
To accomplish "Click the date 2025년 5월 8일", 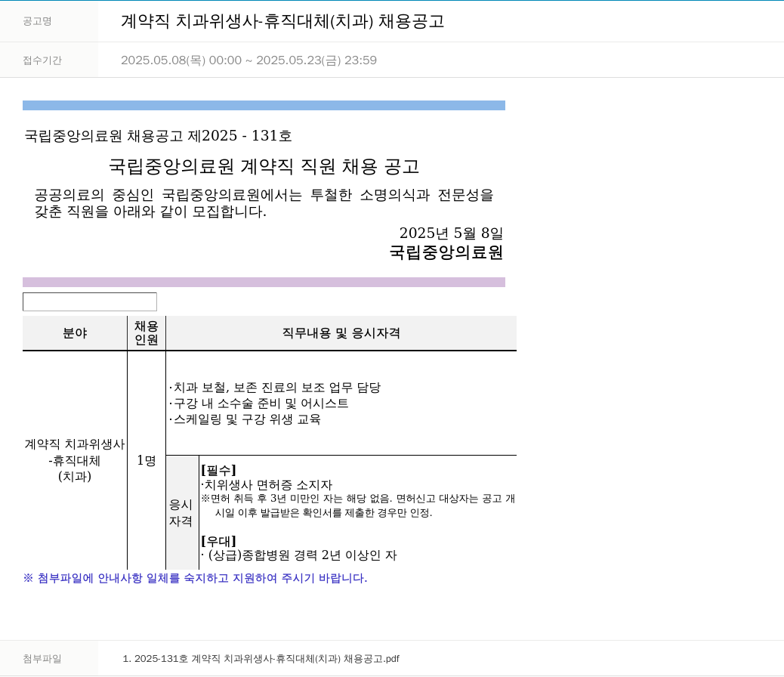I will tap(451, 233).
